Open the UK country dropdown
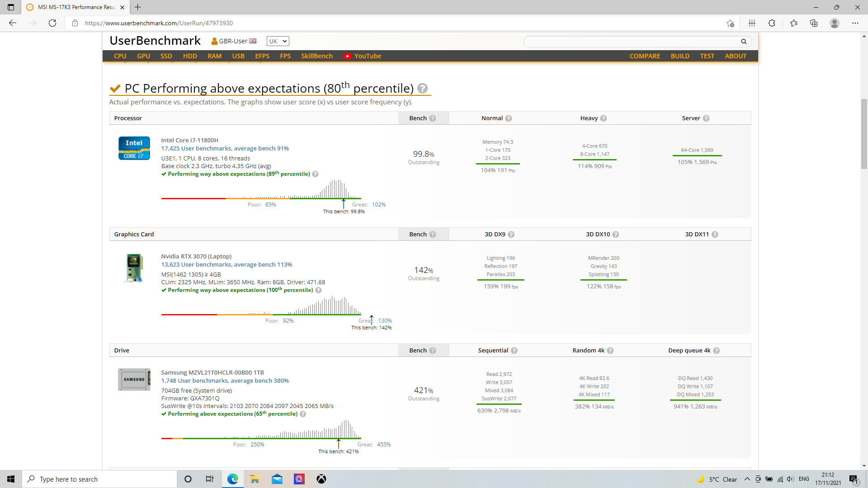The height and width of the screenshot is (488, 868). [x=278, y=41]
